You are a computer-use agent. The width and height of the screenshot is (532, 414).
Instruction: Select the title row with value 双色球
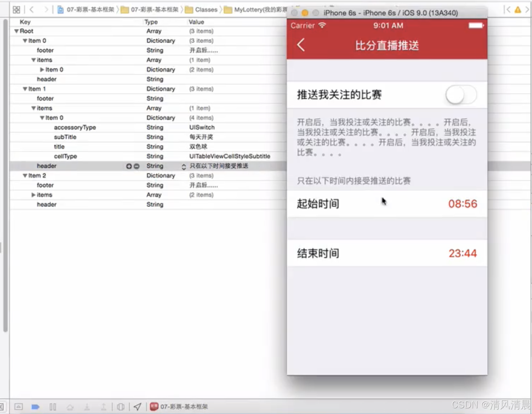point(148,146)
